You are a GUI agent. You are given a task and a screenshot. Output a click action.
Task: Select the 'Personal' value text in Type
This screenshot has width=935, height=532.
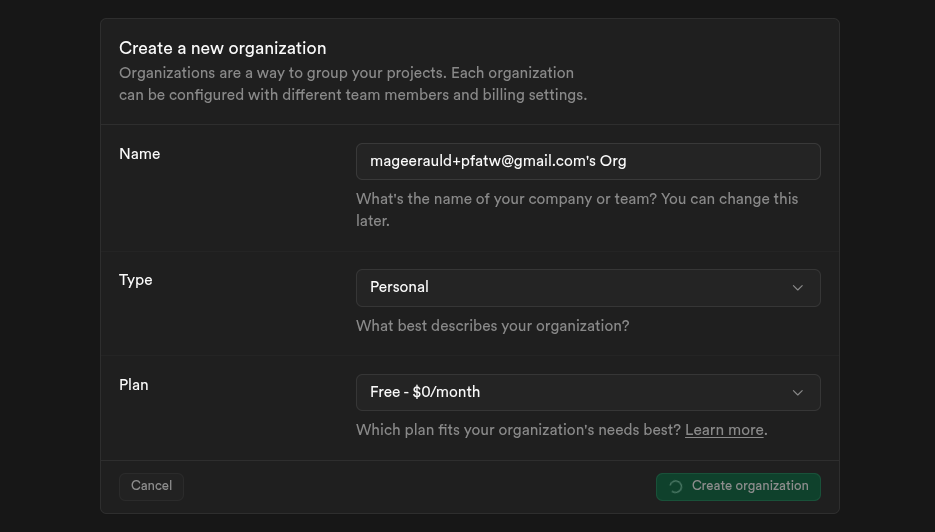point(399,287)
